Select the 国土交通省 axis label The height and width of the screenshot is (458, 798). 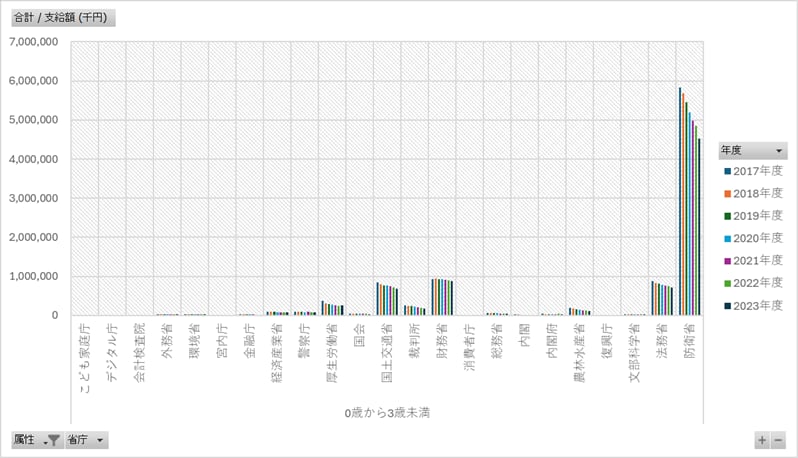click(x=387, y=352)
